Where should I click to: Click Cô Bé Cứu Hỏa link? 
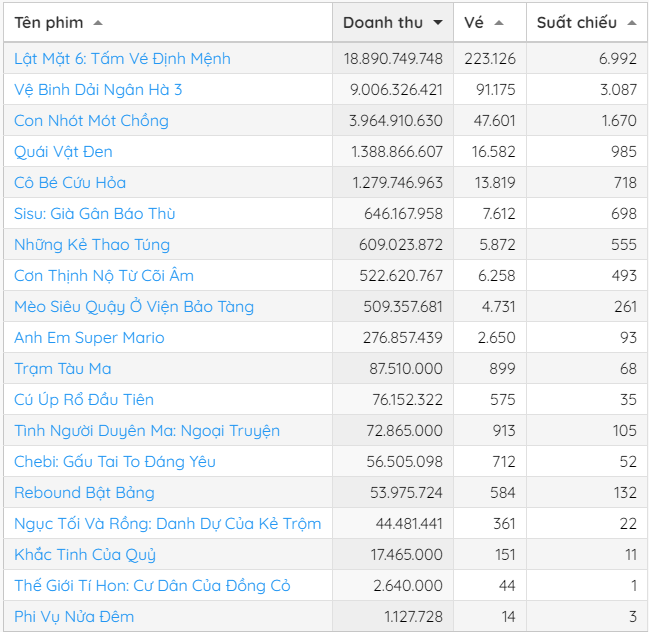tap(70, 183)
